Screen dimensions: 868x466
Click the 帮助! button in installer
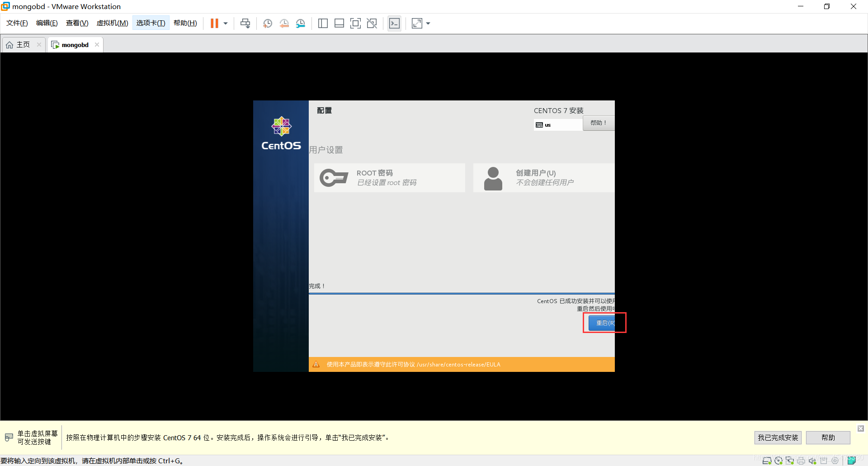click(599, 123)
